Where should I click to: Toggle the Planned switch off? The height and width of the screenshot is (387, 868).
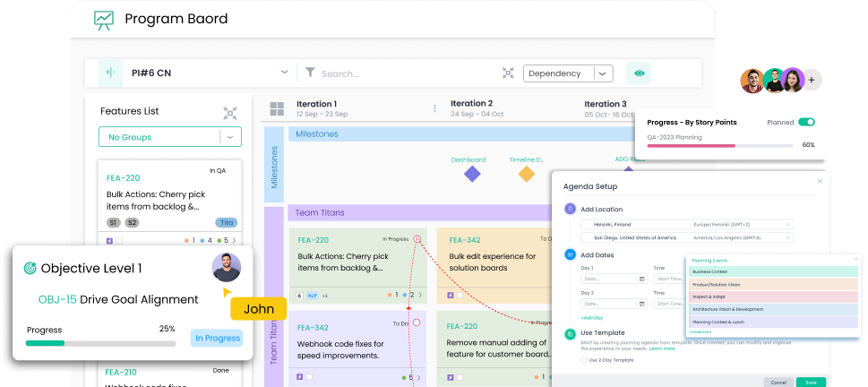pyautogui.click(x=806, y=123)
